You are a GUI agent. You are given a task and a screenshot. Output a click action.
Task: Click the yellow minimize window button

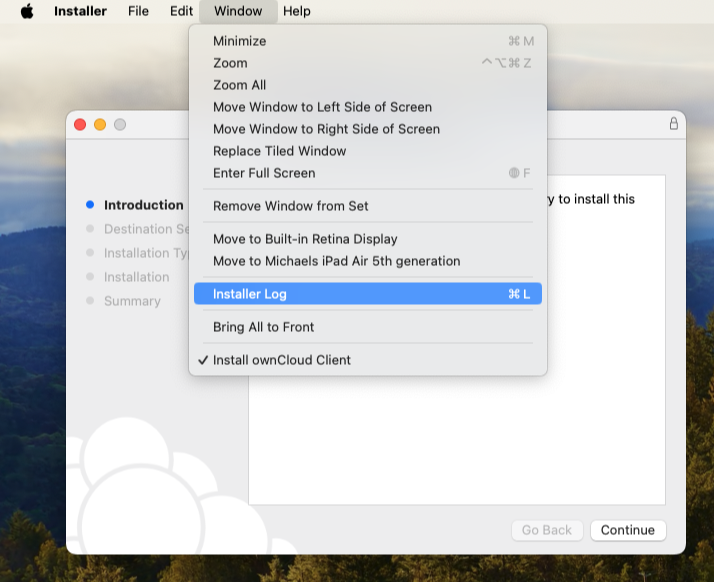click(x=100, y=124)
